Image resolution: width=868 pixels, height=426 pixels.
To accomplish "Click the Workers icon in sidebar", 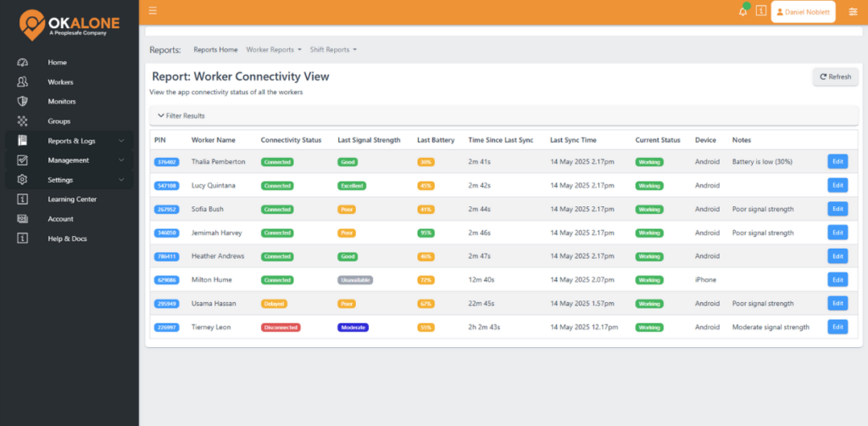I will 23,82.
